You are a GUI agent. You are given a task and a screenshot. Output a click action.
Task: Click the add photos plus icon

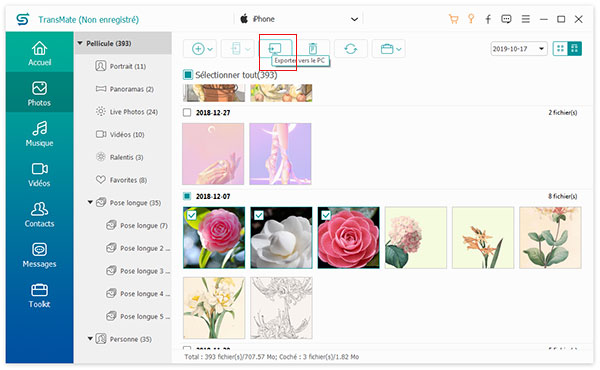coord(198,49)
